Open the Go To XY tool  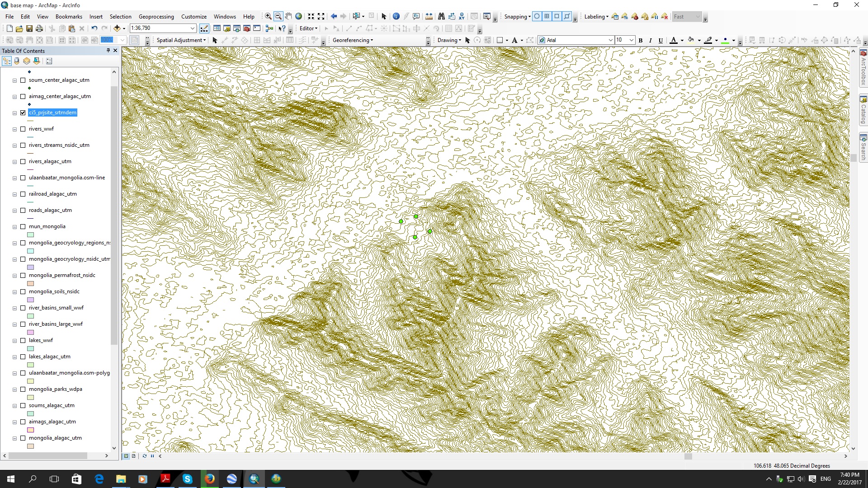[x=462, y=16]
